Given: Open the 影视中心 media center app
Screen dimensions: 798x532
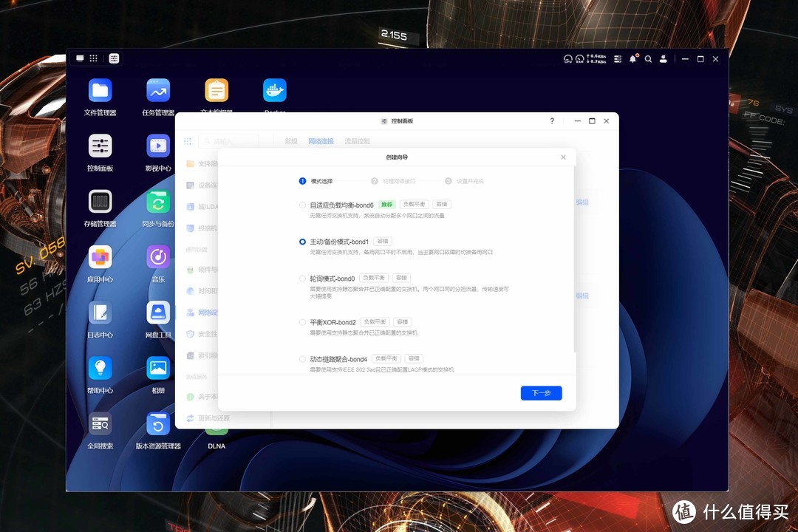Looking at the screenshot, I should tap(157, 144).
